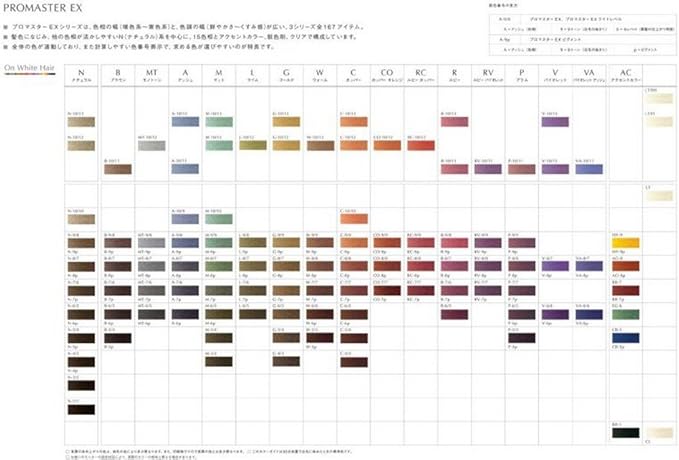This screenshot has height=460, width=679.
Task: Select the darkest swatch at bottom of N column
Action: [81, 409]
